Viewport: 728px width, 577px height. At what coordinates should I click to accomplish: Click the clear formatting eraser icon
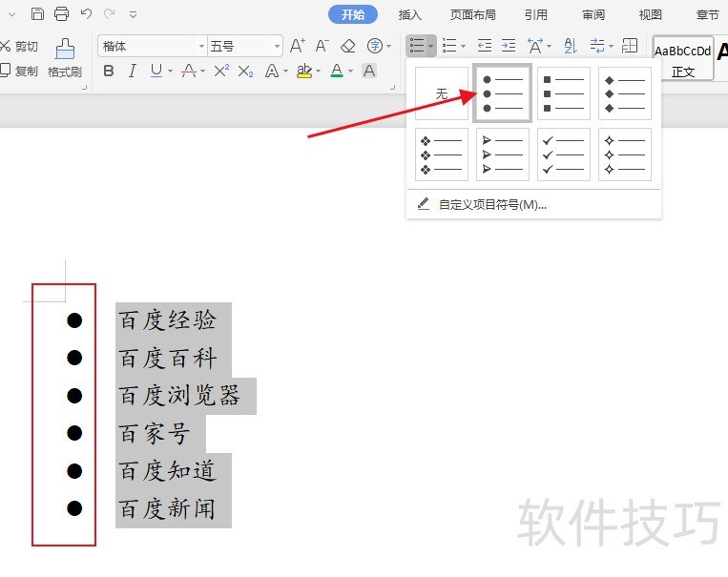[347, 46]
